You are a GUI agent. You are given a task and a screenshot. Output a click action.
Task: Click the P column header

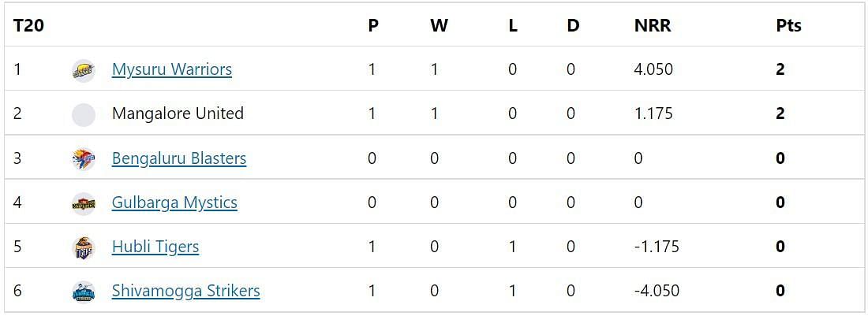tap(373, 25)
